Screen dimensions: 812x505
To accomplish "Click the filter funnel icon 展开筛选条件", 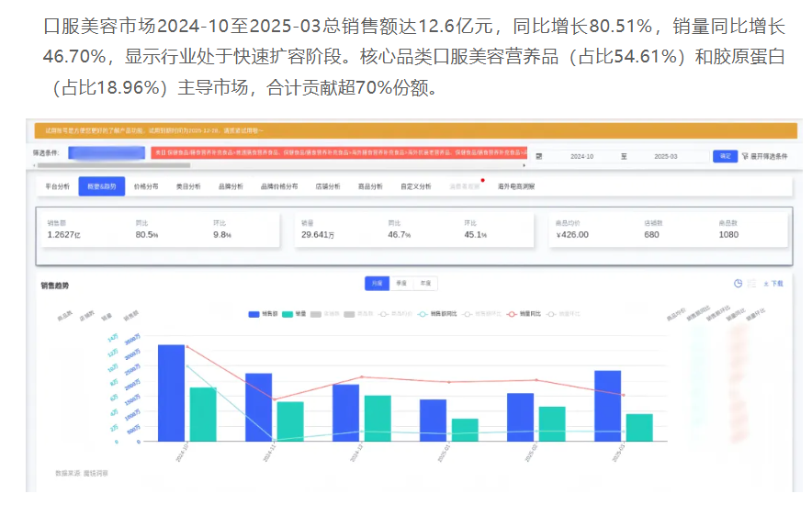I will tap(745, 156).
